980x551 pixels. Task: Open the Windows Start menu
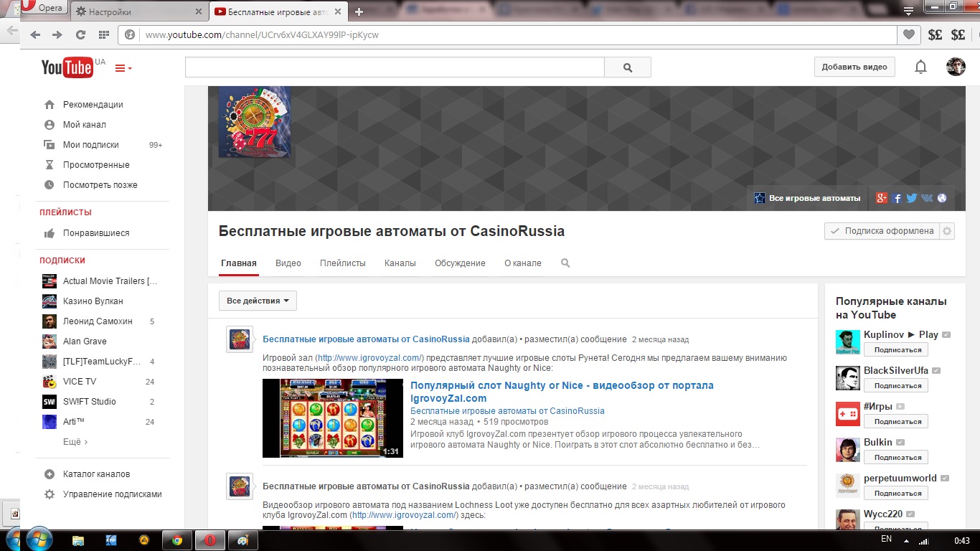click(x=38, y=539)
